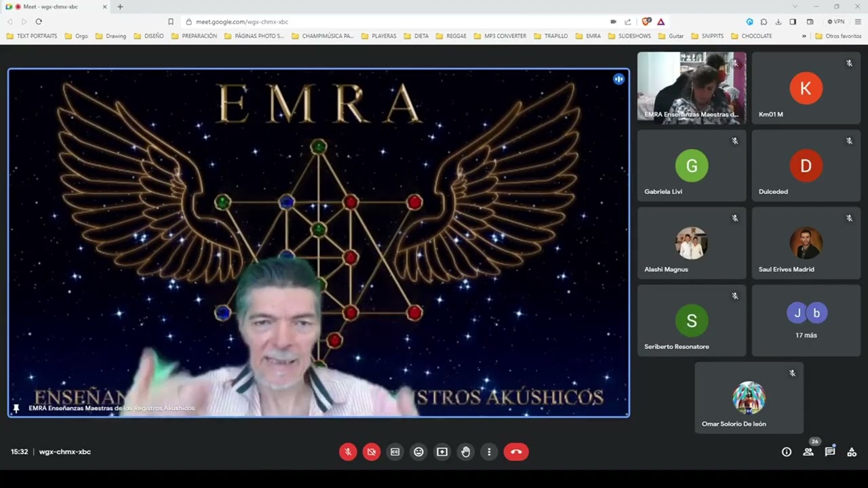Leave the call with the red hang-up button
Viewport: 868px width, 488px height.
pyautogui.click(x=516, y=452)
